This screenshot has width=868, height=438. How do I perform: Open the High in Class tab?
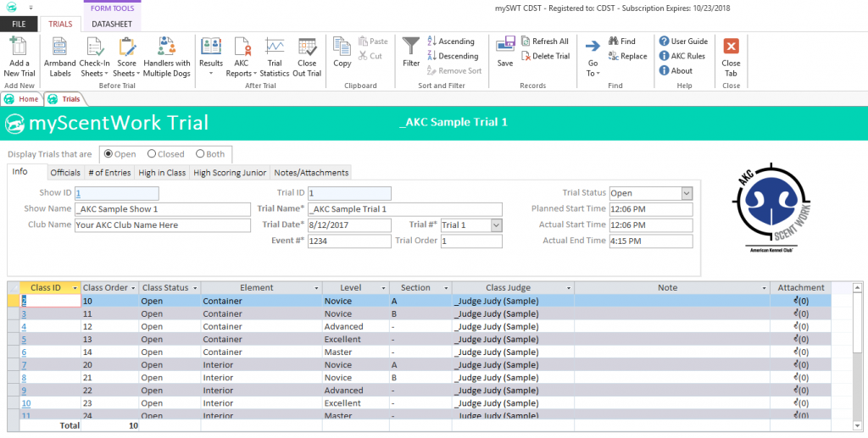tap(162, 173)
